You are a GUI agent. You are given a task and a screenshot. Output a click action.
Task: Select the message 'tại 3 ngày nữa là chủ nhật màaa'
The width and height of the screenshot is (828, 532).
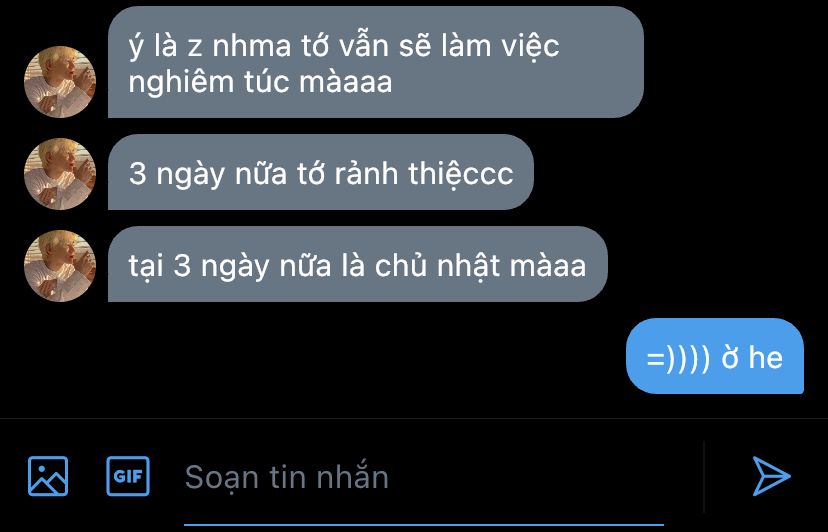click(x=357, y=264)
